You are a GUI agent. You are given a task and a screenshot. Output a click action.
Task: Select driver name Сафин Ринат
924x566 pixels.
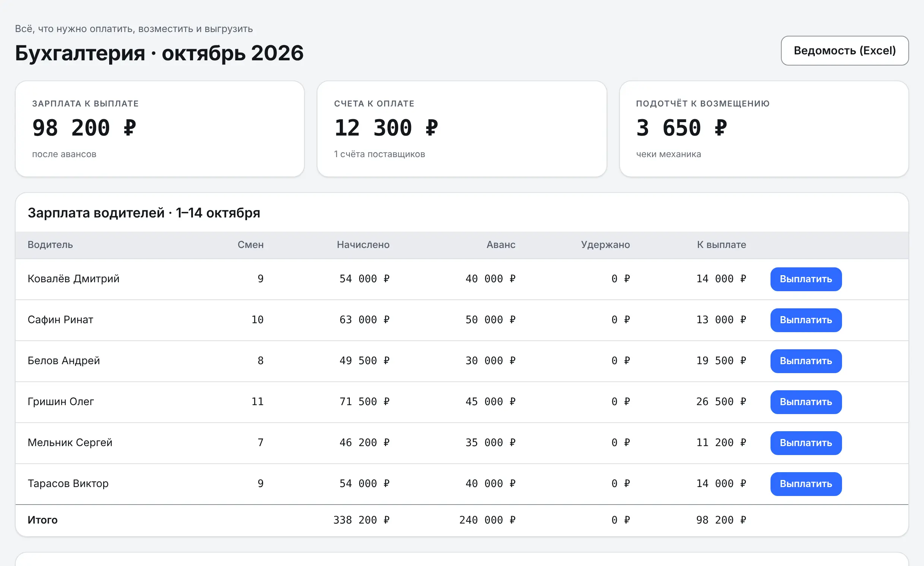pos(60,320)
